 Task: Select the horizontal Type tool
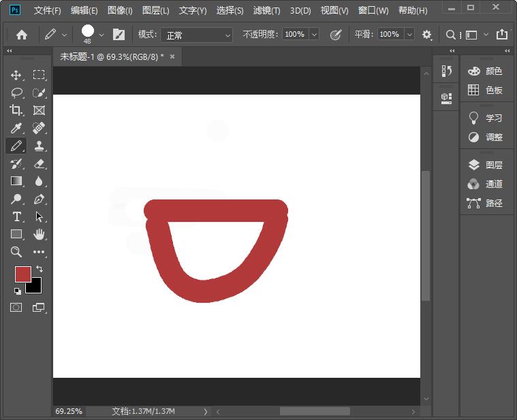[16, 216]
